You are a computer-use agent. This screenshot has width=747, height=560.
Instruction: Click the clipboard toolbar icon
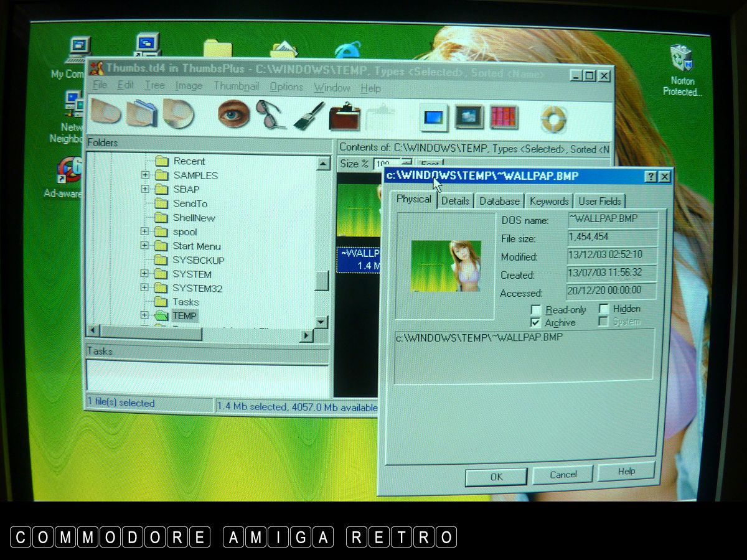coord(344,116)
